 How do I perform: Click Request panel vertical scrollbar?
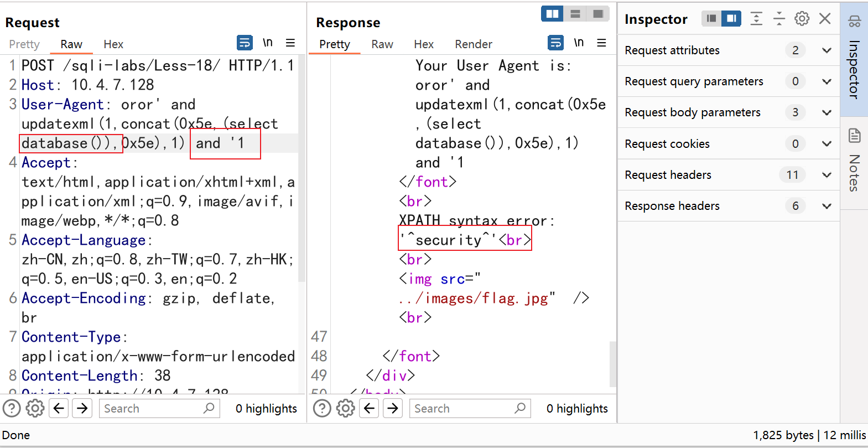[x=302, y=169]
